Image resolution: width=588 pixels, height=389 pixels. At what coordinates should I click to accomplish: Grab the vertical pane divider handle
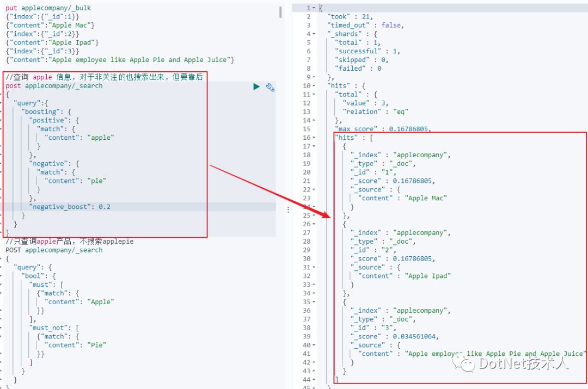(288, 210)
